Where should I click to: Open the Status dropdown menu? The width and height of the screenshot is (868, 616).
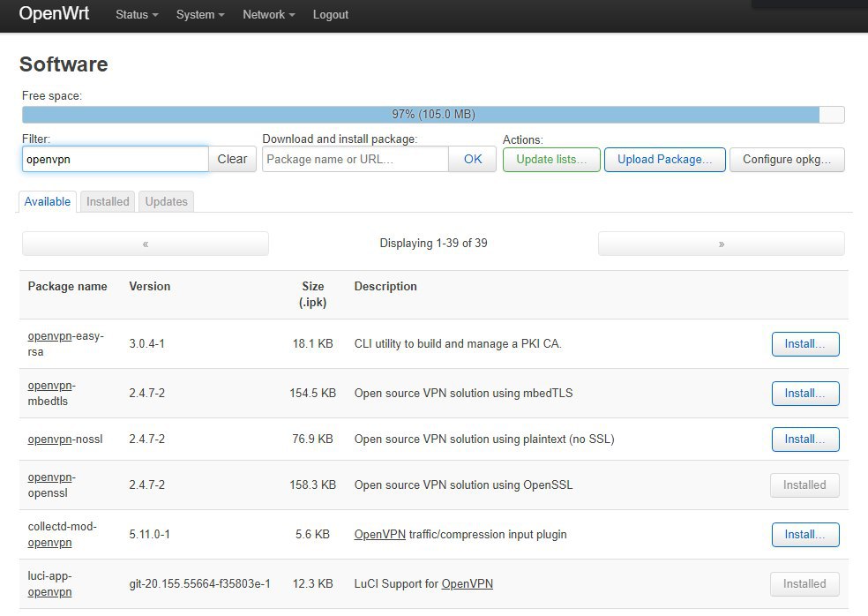click(x=137, y=15)
